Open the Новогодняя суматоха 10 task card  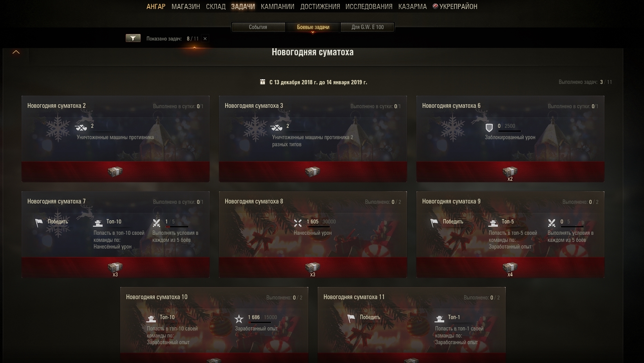[214, 325]
